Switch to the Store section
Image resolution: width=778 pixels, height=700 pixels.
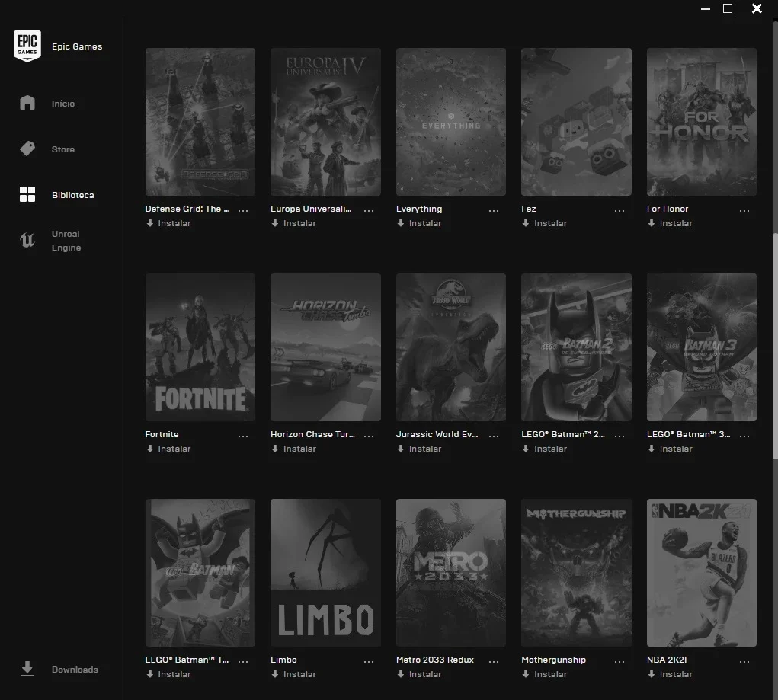pyautogui.click(x=63, y=149)
